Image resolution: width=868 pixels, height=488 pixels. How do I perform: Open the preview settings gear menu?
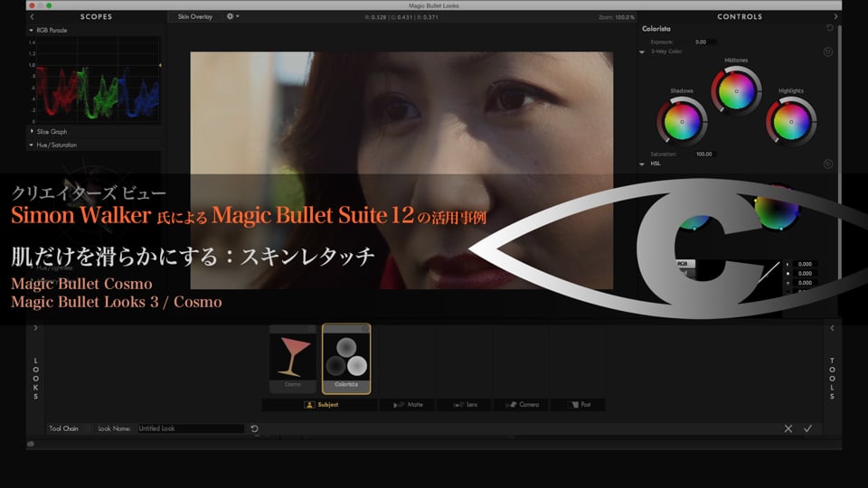pyautogui.click(x=232, y=16)
